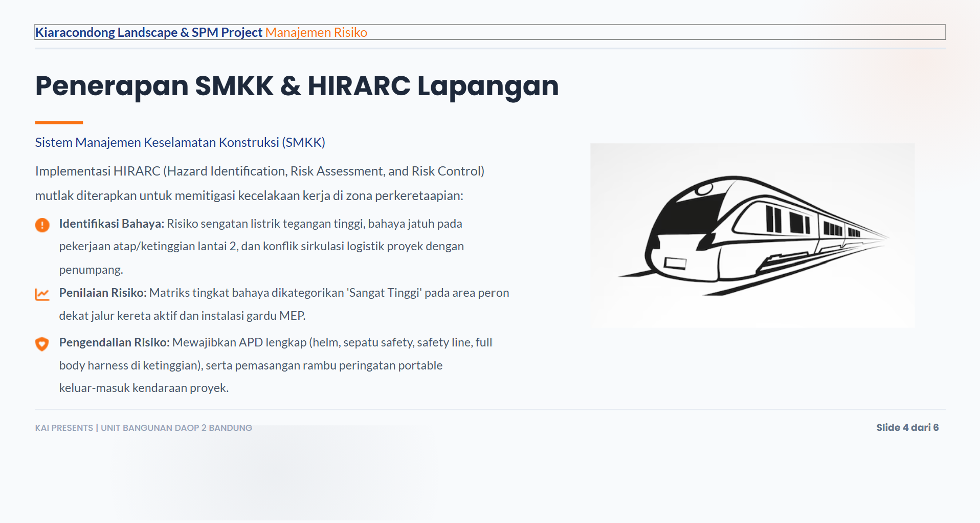Click the line 'body harness di ketinggian), serta pemasangan'

[251, 365]
